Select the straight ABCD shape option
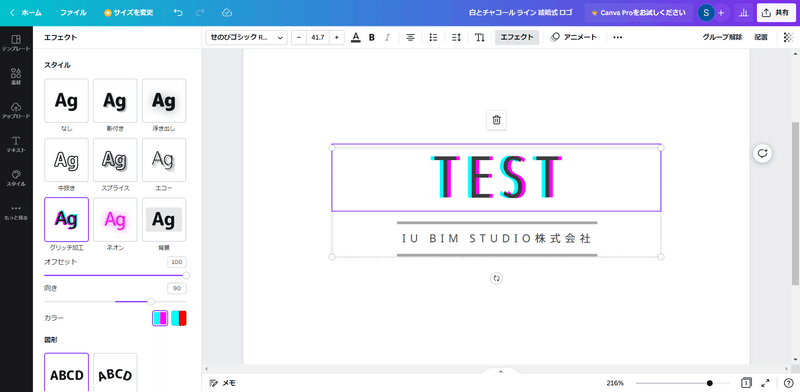The width and height of the screenshot is (800, 392). point(66,373)
